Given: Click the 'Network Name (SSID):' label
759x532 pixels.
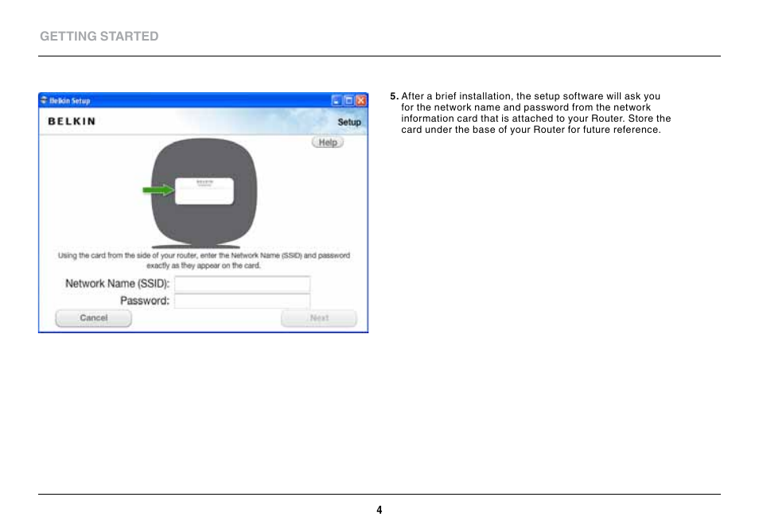Looking at the screenshot, I should click(118, 283).
